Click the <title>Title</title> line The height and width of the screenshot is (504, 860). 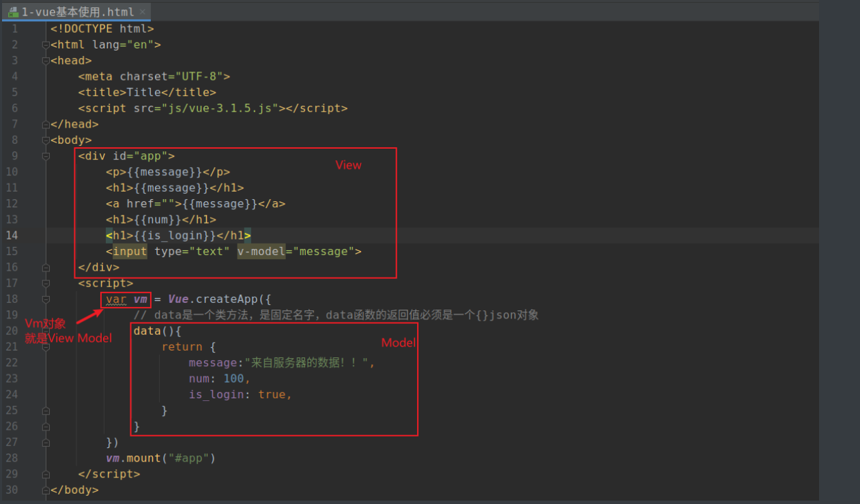coord(147,92)
